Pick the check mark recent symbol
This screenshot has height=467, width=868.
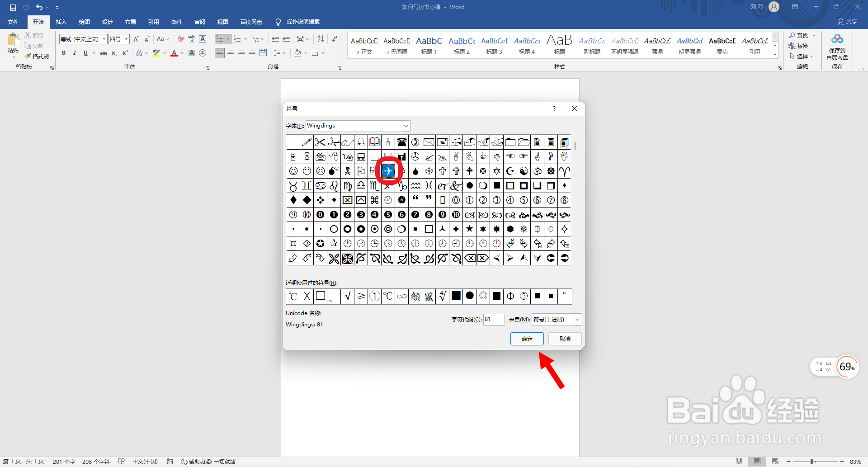pos(347,296)
